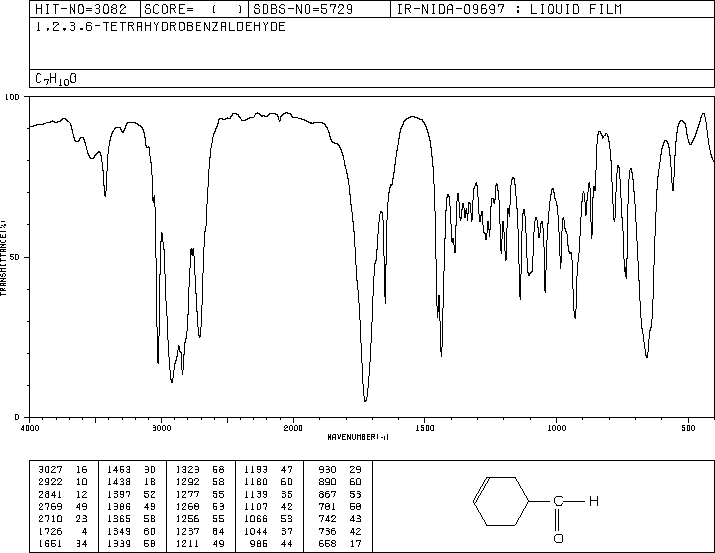Click transmittance value 17 beside 668

[x=355, y=544]
